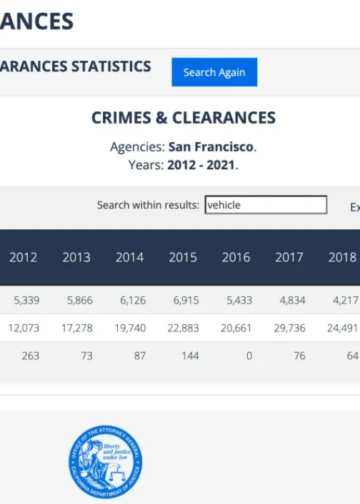Click the Search Again button
Screen dimensions: 360x504
[214, 72]
